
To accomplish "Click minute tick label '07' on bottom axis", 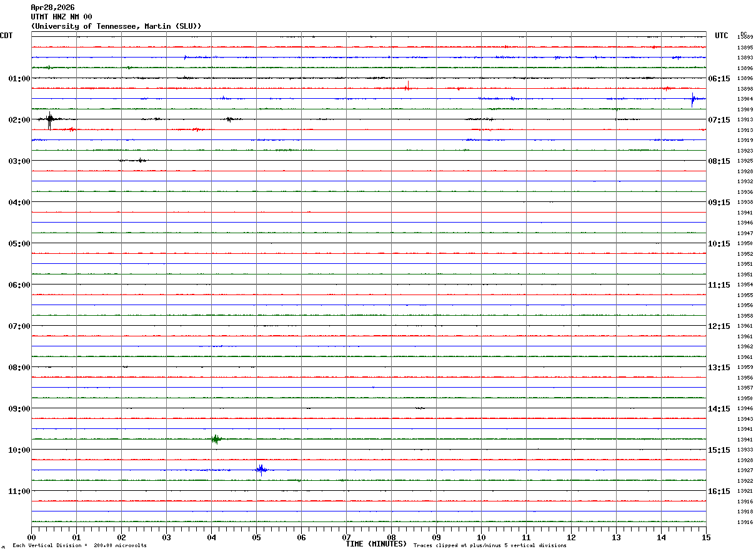I will coord(346,537).
